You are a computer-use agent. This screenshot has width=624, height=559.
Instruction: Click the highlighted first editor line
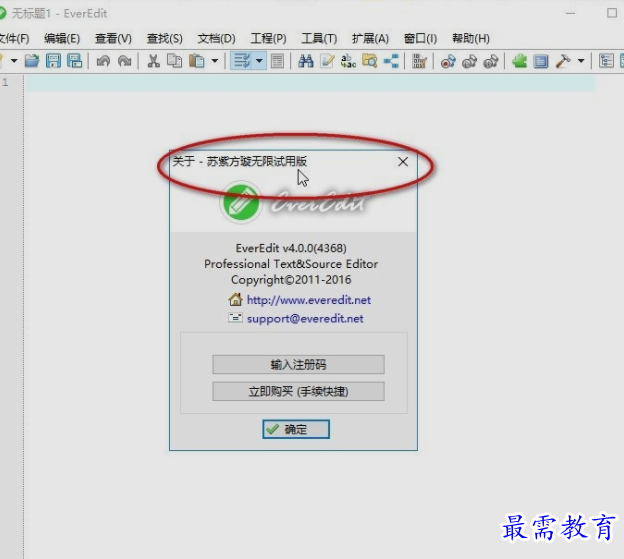pos(311,83)
